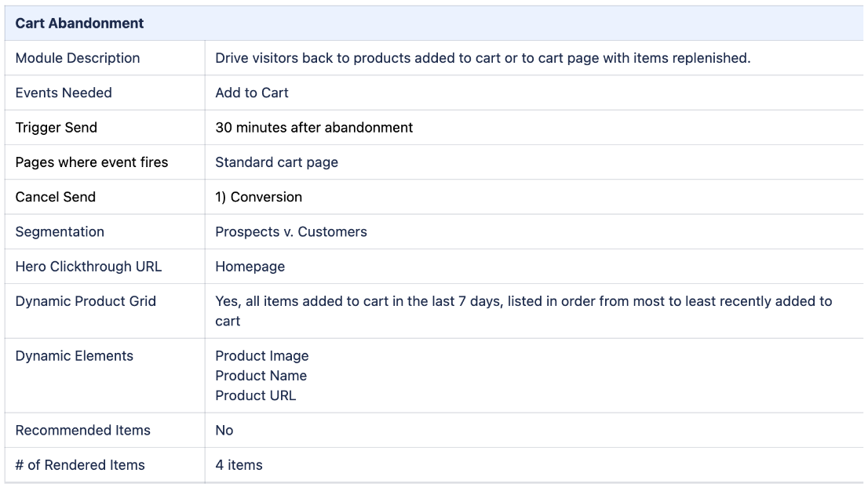Click the '4 items' rendered items value
868x491 pixels.
tap(239, 465)
